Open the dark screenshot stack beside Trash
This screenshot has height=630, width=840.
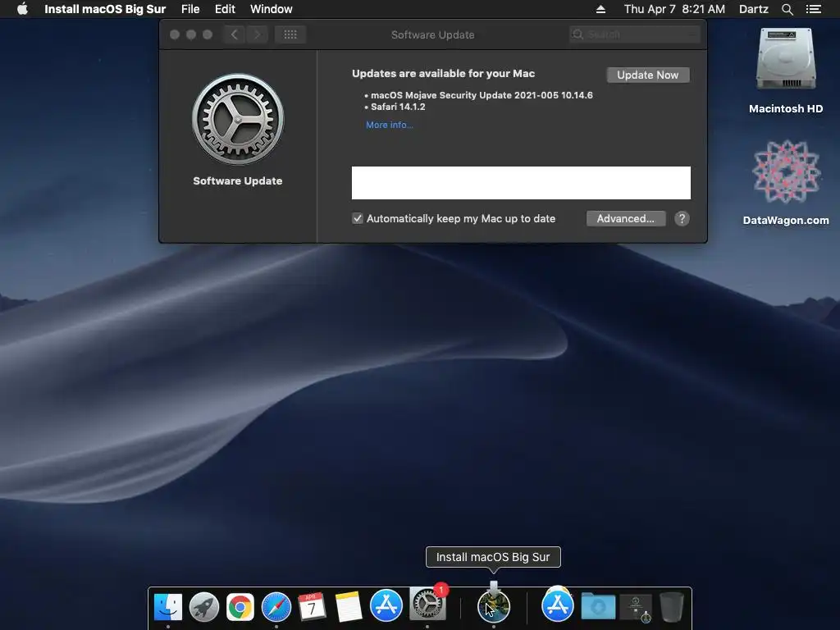pyautogui.click(x=636, y=608)
